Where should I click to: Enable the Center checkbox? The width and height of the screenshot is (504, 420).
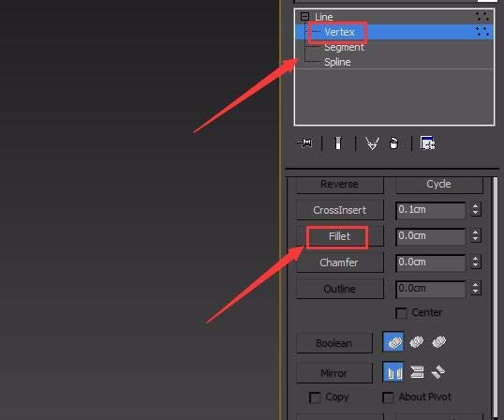(401, 313)
